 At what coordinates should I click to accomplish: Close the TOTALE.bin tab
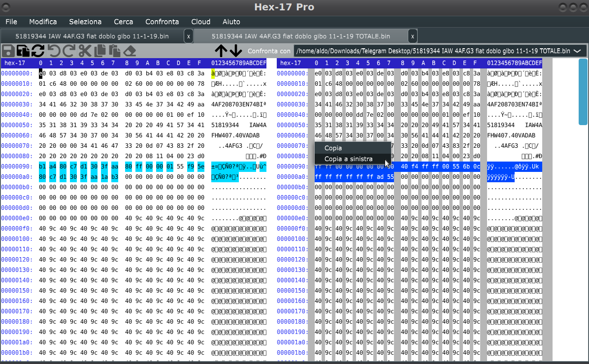413,36
